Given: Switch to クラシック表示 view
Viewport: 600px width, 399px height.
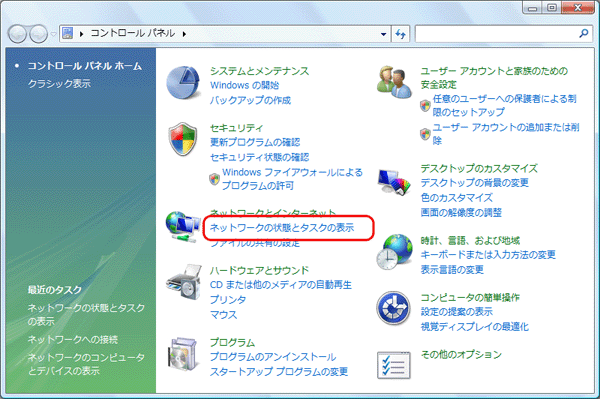Looking at the screenshot, I should [x=59, y=84].
